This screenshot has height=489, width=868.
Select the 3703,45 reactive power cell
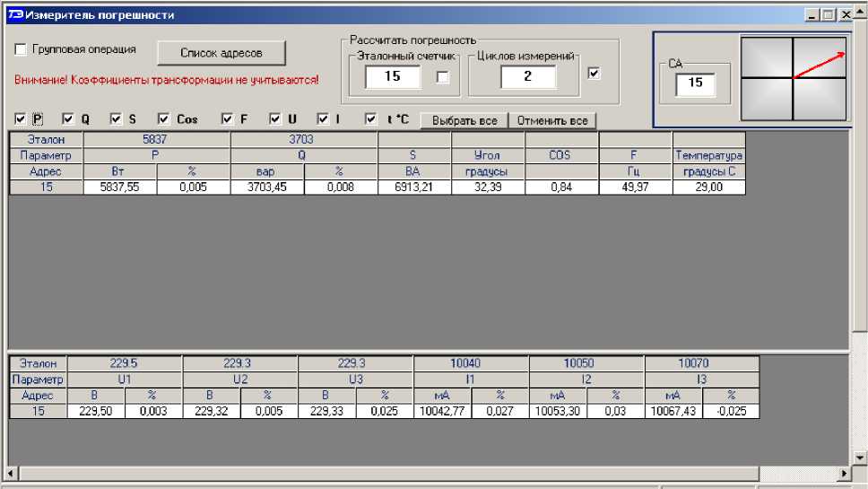(x=267, y=188)
